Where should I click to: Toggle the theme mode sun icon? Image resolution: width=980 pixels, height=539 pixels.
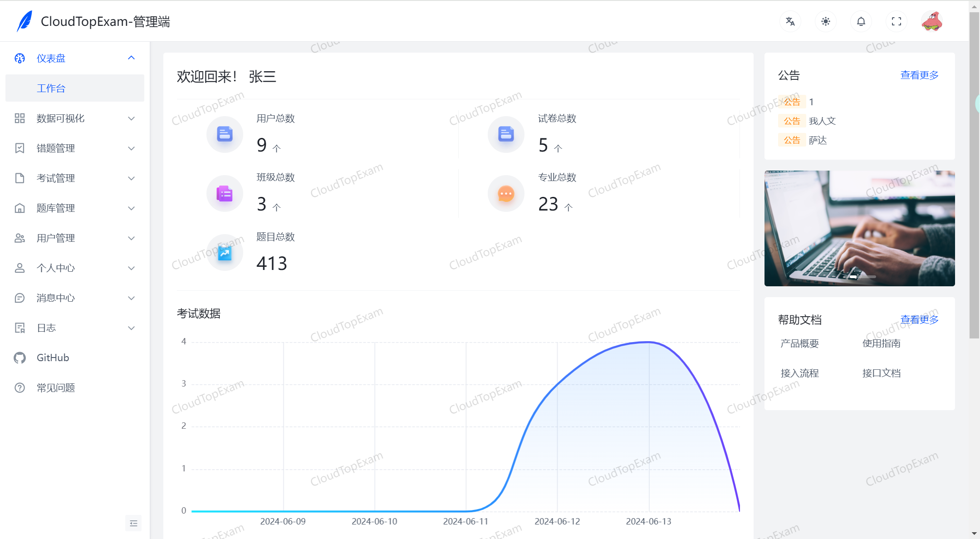[x=825, y=21]
